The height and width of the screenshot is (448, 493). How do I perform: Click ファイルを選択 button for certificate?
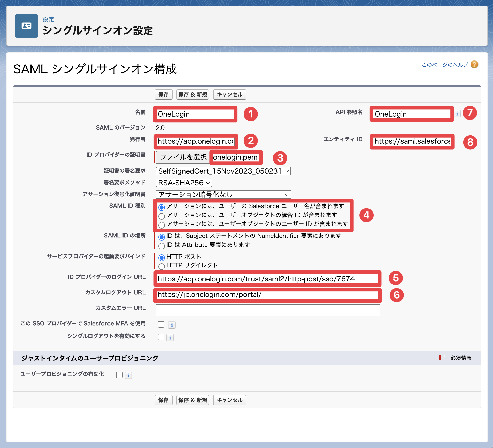click(183, 157)
